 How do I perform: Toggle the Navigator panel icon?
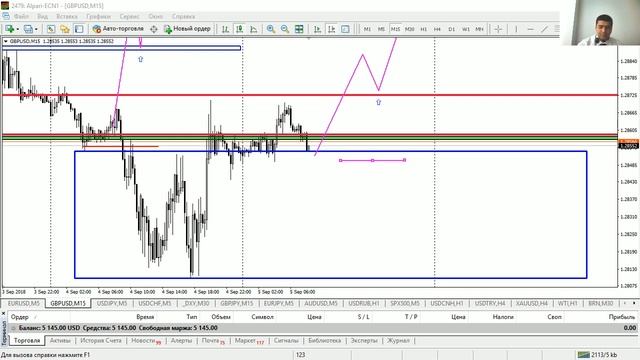coord(79,29)
